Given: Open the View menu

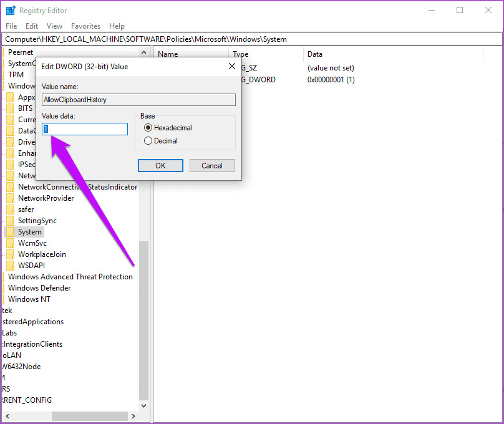Looking at the screenshot, I should pos(54,26).
